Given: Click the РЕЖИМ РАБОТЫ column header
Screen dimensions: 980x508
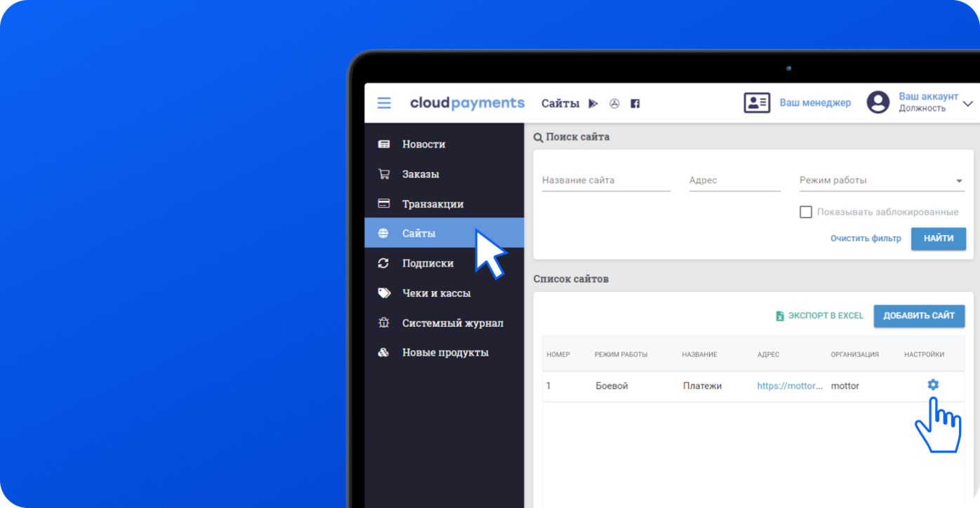Looking at the screenshot, I should tap(621, 354).
